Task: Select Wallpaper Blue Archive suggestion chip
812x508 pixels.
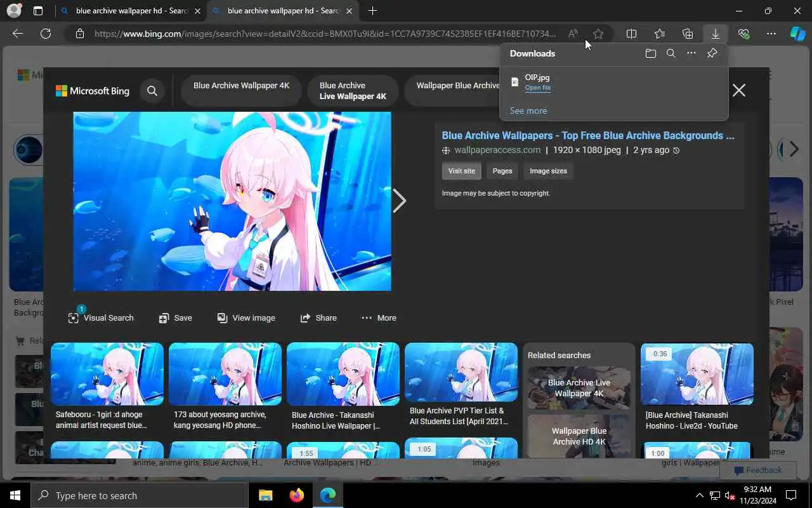Action: (453, 91)
